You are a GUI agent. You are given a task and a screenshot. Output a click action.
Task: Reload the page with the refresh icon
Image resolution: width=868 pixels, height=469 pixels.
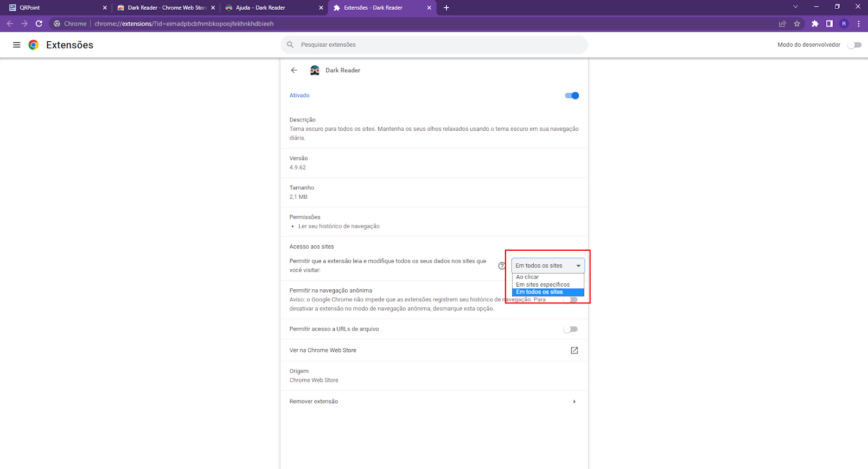(x=39, y=23)
